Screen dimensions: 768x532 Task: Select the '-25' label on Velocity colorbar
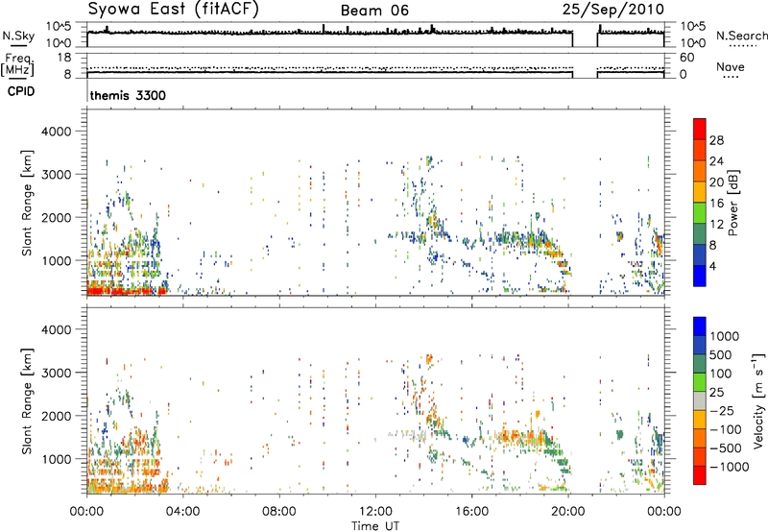[721, 411]
